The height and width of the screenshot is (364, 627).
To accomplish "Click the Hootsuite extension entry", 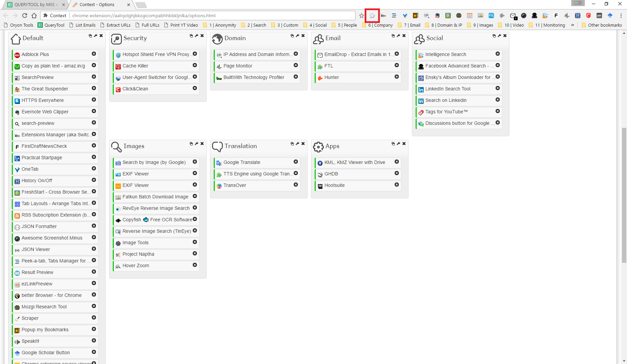I will pyautogui.click(x=358, y=185).
